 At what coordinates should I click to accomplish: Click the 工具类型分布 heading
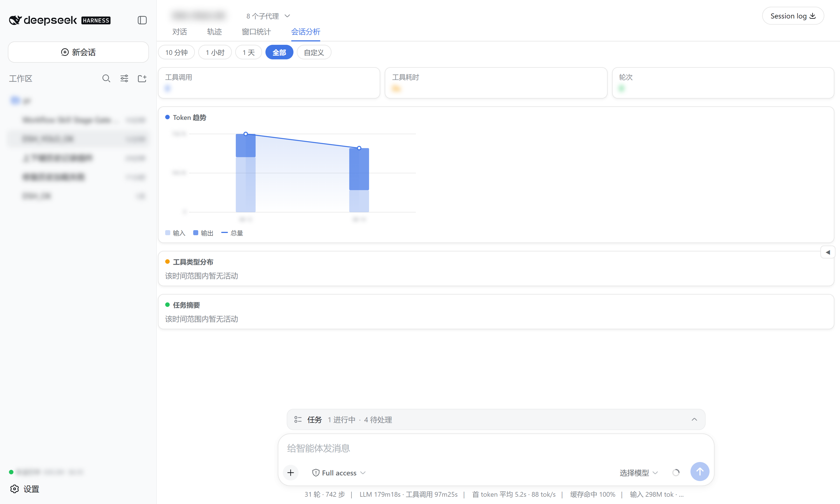click(x=193, y=262)
